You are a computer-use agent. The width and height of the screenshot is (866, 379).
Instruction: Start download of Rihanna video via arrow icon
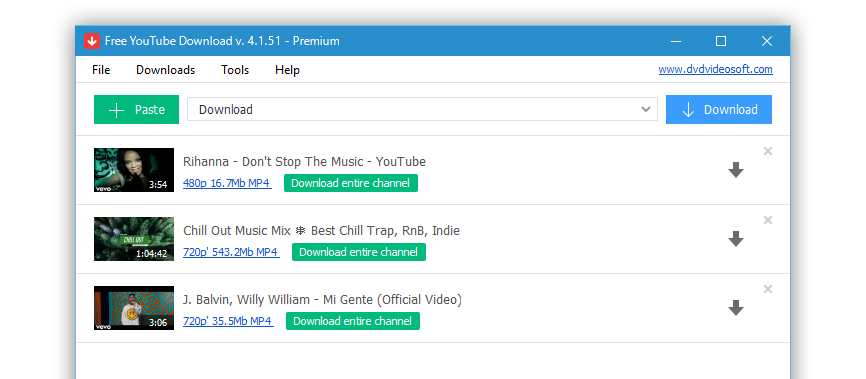pyautogui.click(x=736, y=170)
